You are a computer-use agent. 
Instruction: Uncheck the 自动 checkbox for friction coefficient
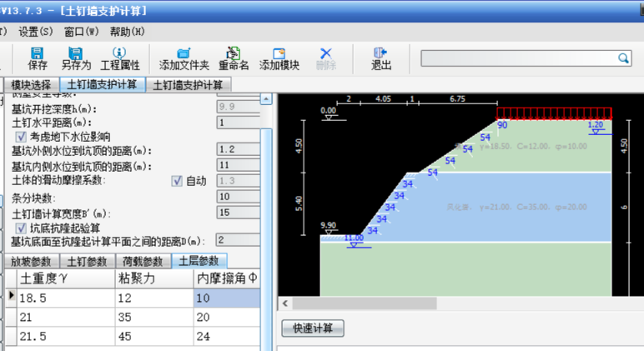(176, 181)
